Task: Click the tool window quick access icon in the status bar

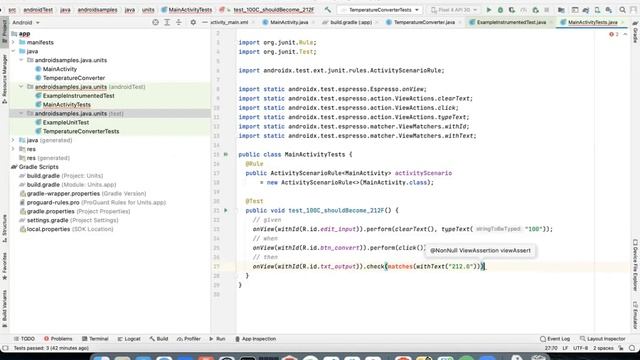Action: tap(5, 348)
